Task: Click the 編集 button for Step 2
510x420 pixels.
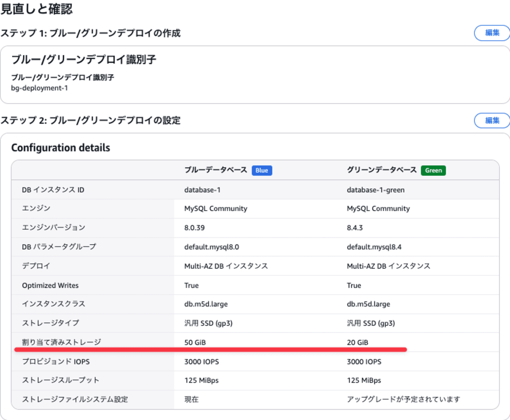Action: click(x=492, y=120)
